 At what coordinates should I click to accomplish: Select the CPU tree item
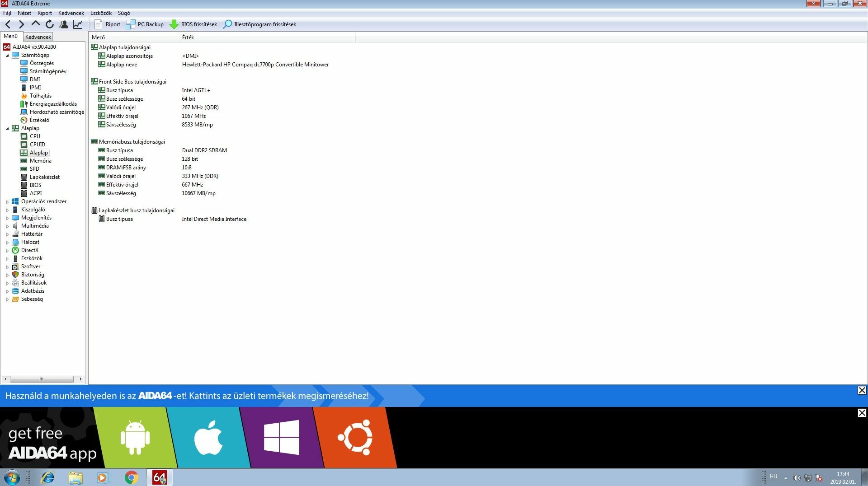click(x=35, y=136)
